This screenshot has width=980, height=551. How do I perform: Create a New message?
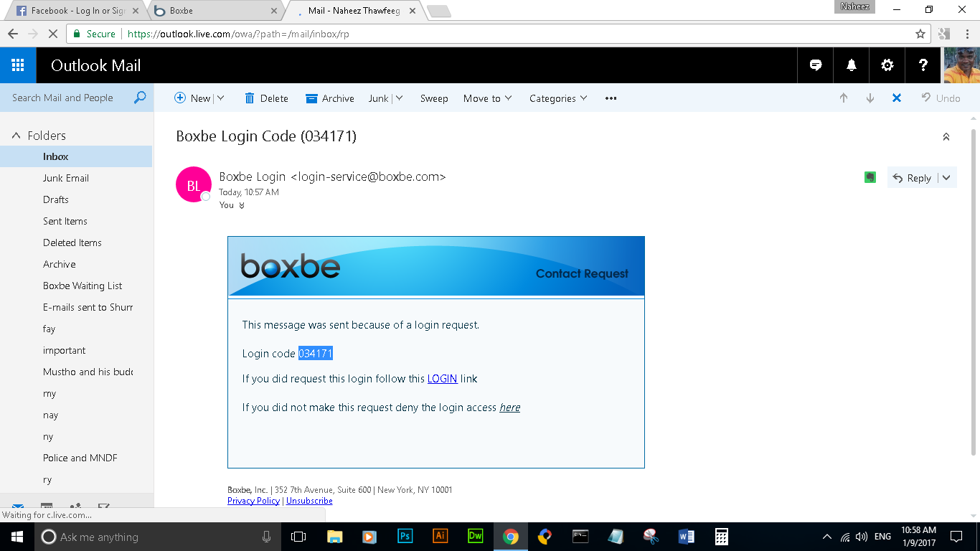point(192,98)
